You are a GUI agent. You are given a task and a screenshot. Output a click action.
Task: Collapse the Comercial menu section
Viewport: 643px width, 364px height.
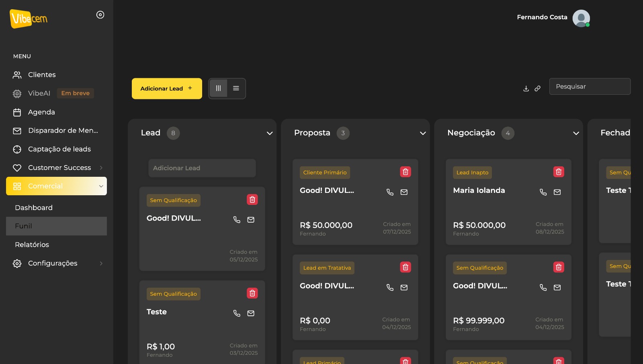(x=56, y=186)
